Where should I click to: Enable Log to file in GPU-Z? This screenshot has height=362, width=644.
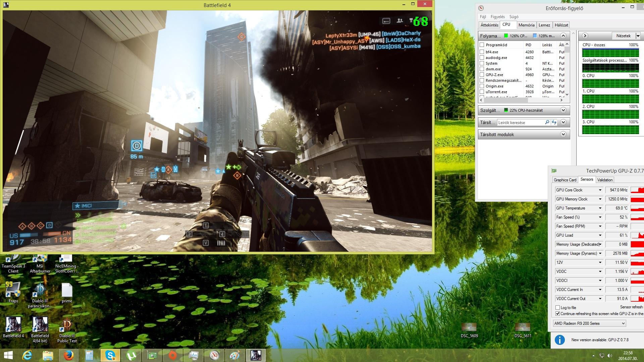(x=558, y=307)
